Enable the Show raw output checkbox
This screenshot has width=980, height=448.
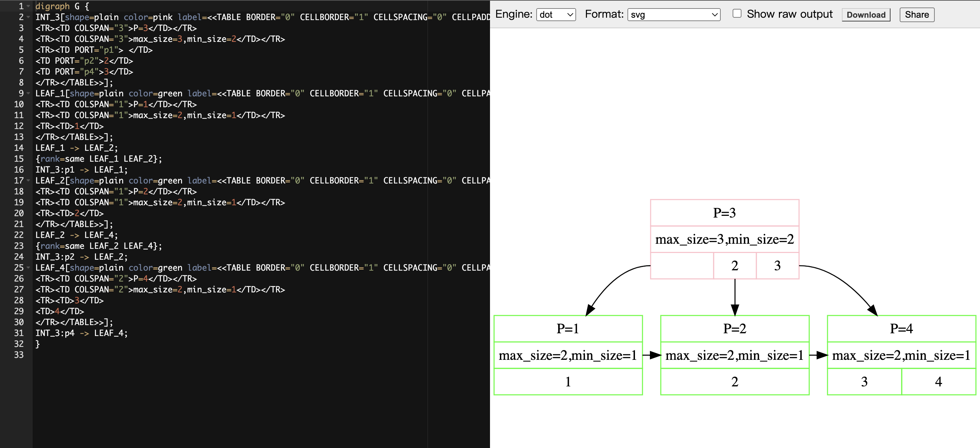point(737,14)
